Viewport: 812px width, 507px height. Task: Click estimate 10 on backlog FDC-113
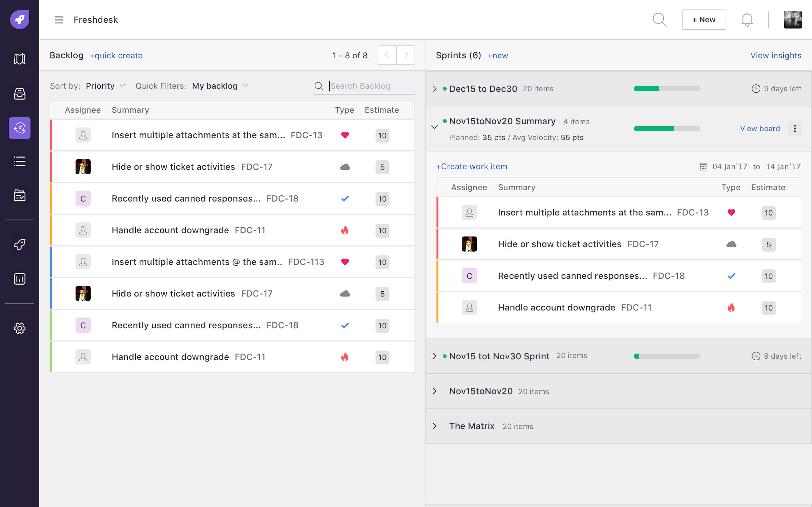point(382,262)
